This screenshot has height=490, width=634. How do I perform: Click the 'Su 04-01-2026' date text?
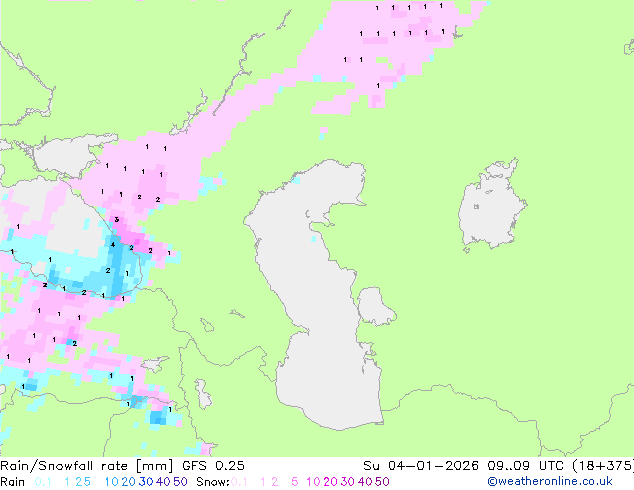pos(421,466)
